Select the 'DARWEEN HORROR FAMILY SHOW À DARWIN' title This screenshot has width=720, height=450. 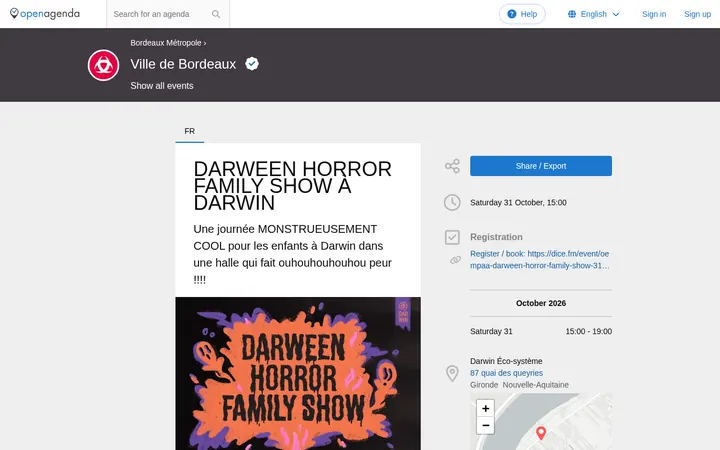292,186
